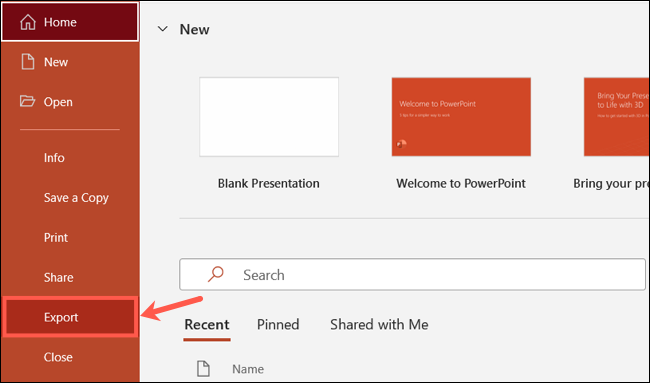Click the PowerPoint logo on Welcome template
This screenshot has width=650, height=383.
tap(401, 144)
